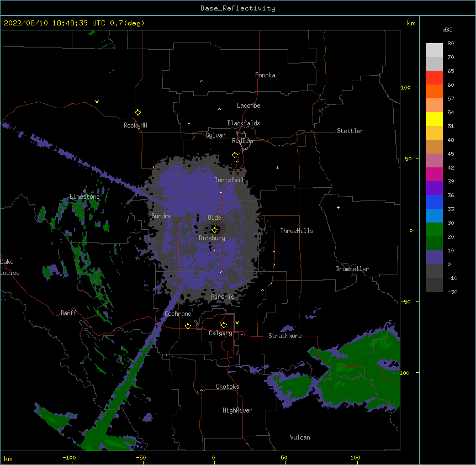
Task: Click the Okotoks label
Action: point(228,387)
